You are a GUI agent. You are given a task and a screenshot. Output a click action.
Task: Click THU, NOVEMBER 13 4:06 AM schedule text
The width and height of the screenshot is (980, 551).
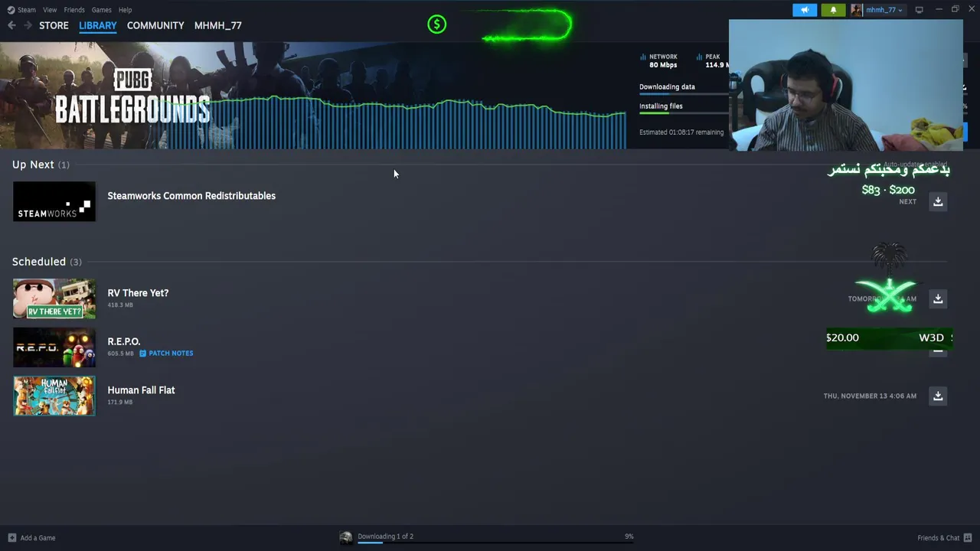[x=870, y=396]
